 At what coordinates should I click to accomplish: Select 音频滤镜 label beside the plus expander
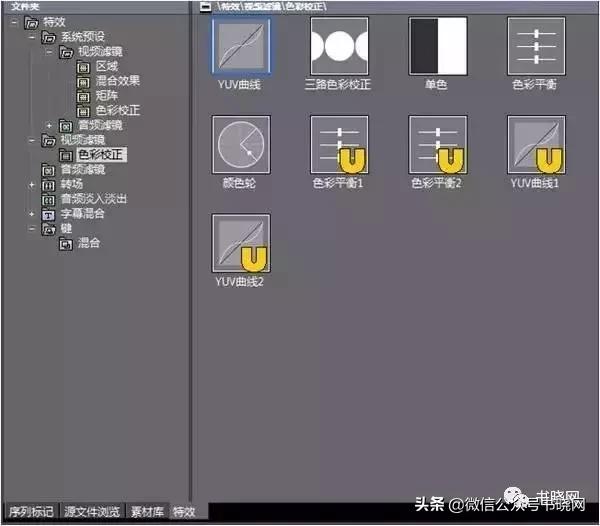pos(101,125)
